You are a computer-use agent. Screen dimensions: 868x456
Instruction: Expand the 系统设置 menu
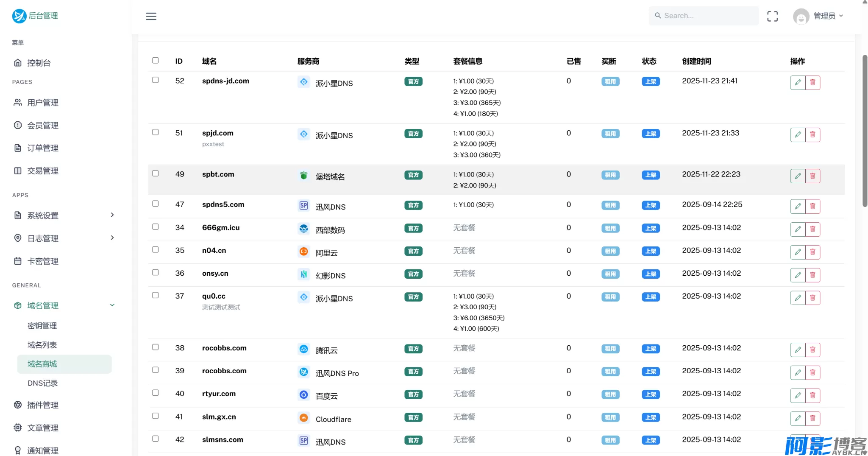point(64,215)
